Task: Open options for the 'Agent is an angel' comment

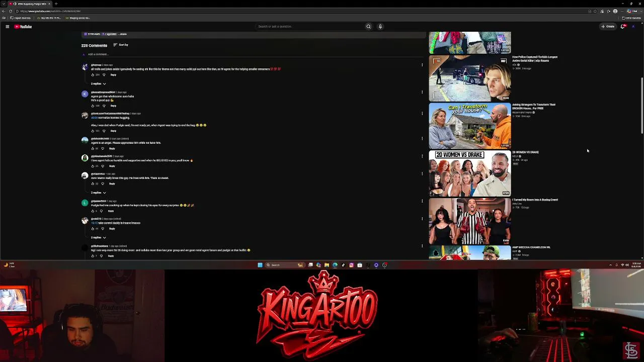Action: [x=422, y=138]
